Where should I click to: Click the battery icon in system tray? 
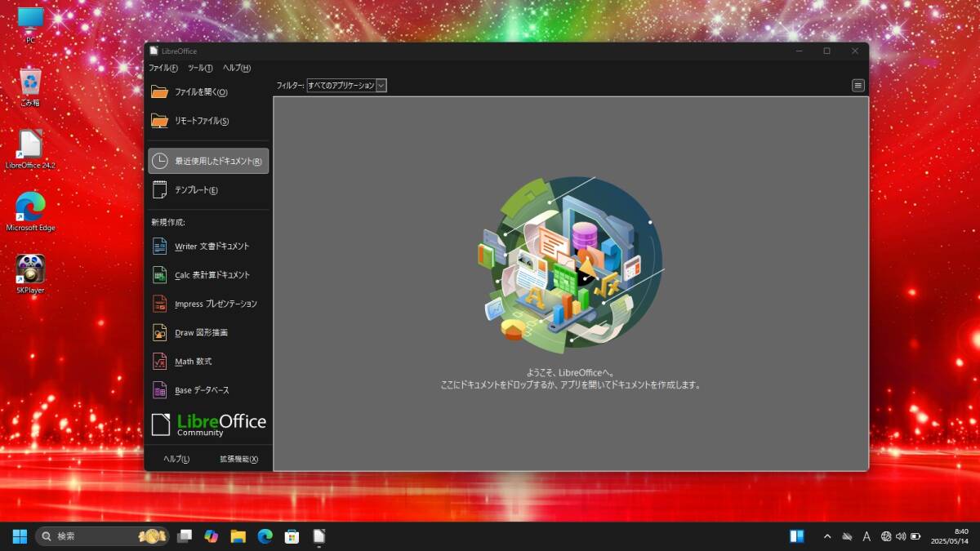point(915,536)
